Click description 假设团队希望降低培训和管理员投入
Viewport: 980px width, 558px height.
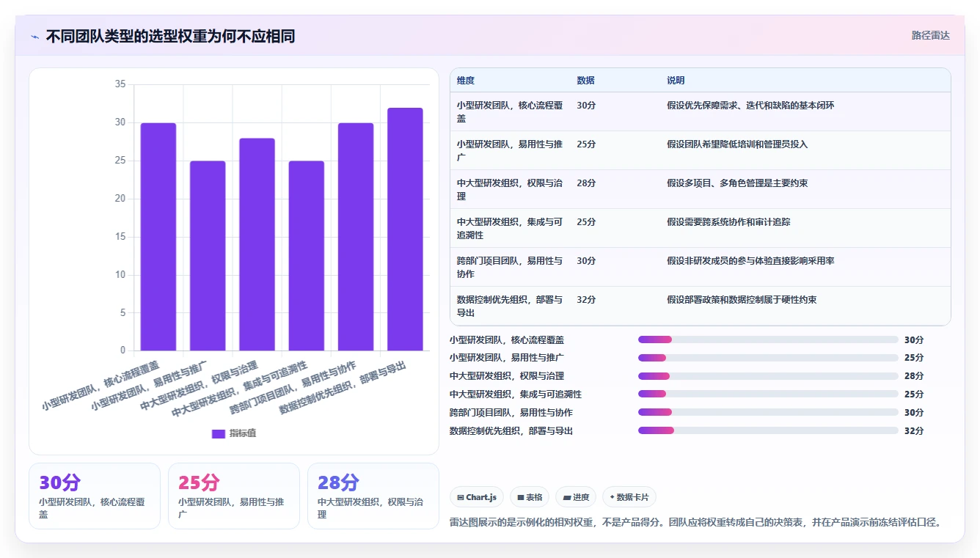737,144
